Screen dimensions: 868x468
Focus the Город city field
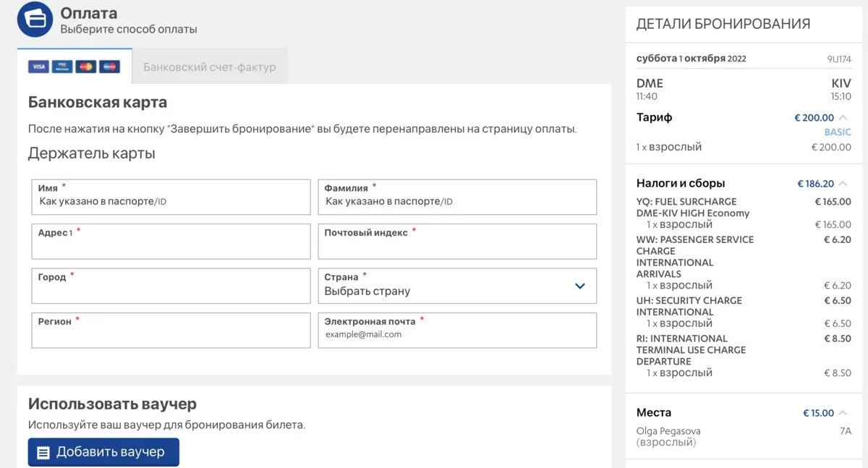tap(171, 292)
